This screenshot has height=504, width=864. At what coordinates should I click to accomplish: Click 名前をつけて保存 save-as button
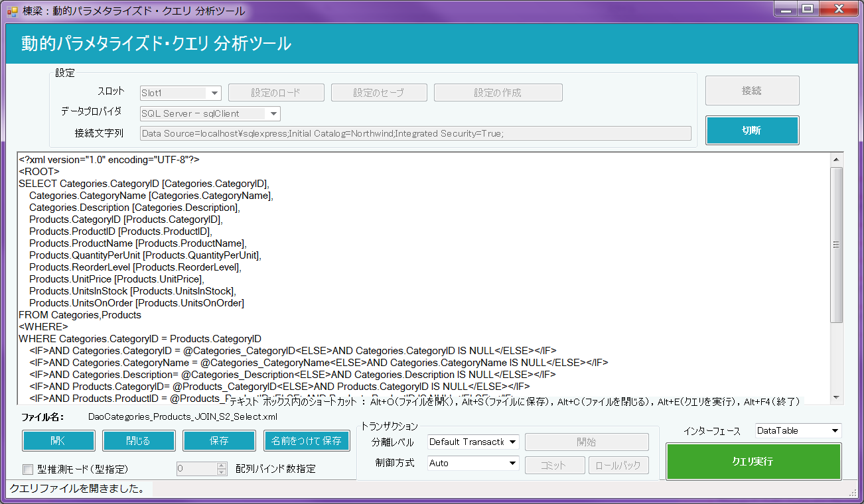307,441
